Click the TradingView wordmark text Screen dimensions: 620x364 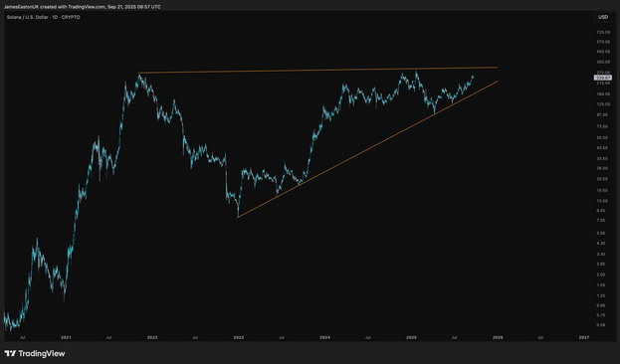tap(42, 353)
